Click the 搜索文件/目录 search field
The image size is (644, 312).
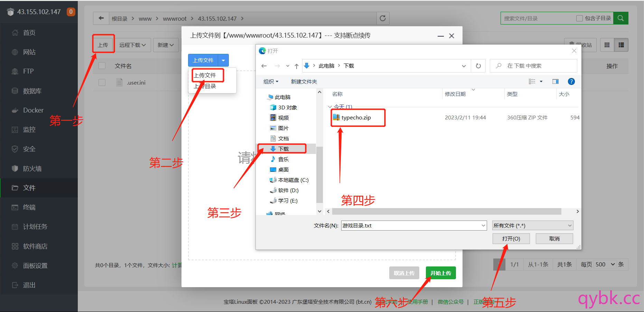point(538,18)
